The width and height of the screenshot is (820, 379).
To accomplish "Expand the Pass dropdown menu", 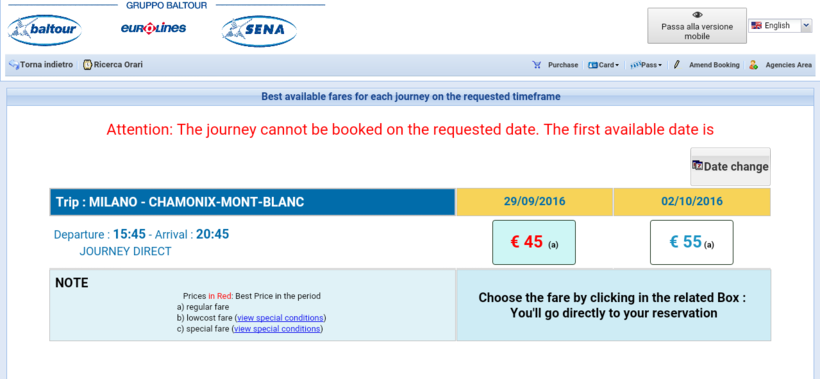I will pos(645,65).
